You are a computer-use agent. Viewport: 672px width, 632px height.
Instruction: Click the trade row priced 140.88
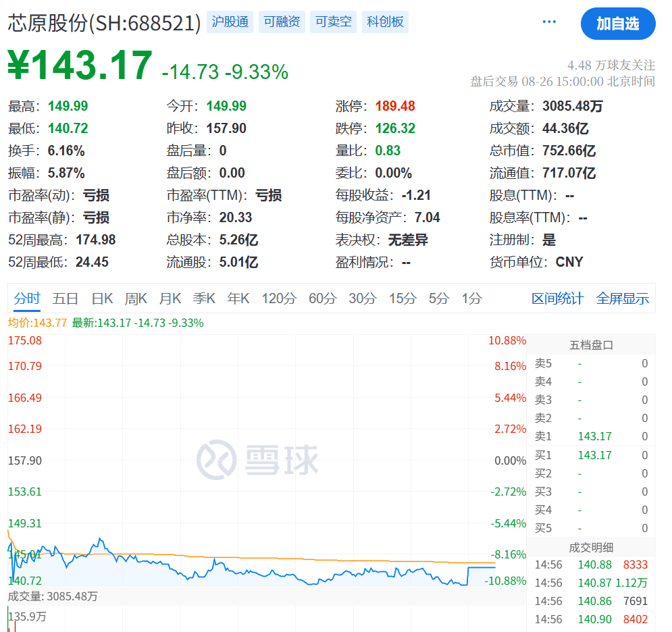pos(591,564)
